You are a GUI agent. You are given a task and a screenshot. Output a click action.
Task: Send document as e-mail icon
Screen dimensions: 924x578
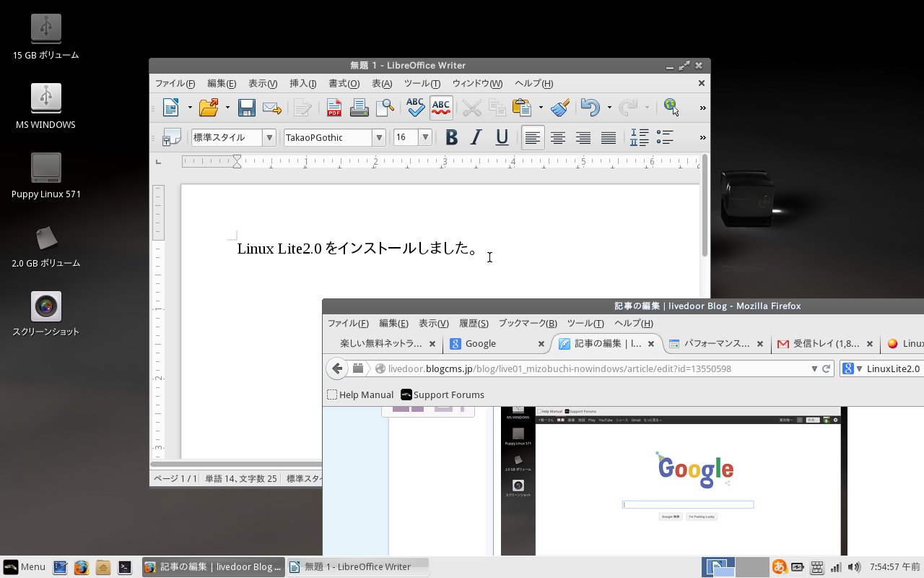tap(271, 108)
